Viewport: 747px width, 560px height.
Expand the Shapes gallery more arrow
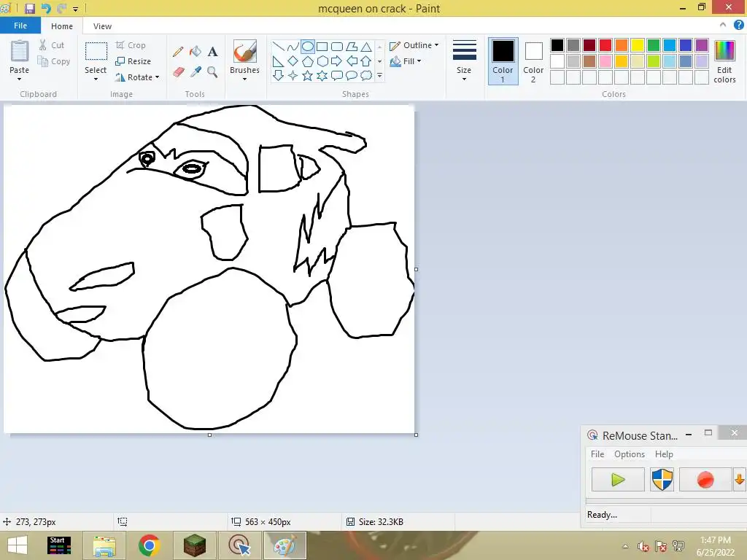[x=379, y=75]
